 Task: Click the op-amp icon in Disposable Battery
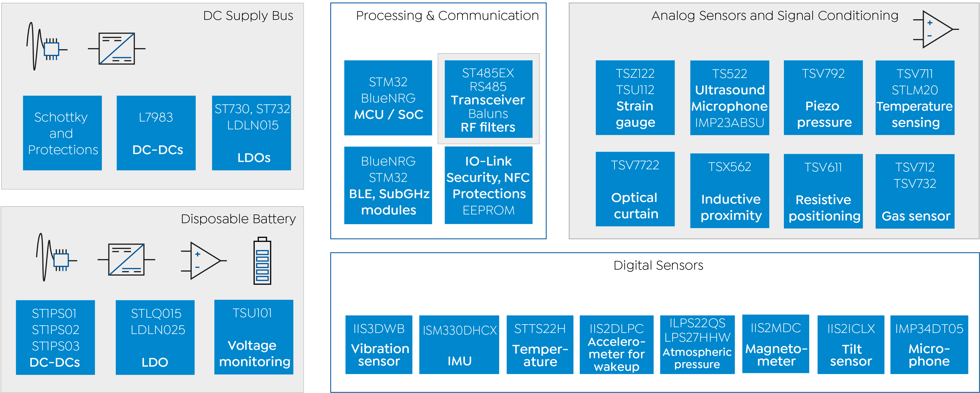pos(203,260)
